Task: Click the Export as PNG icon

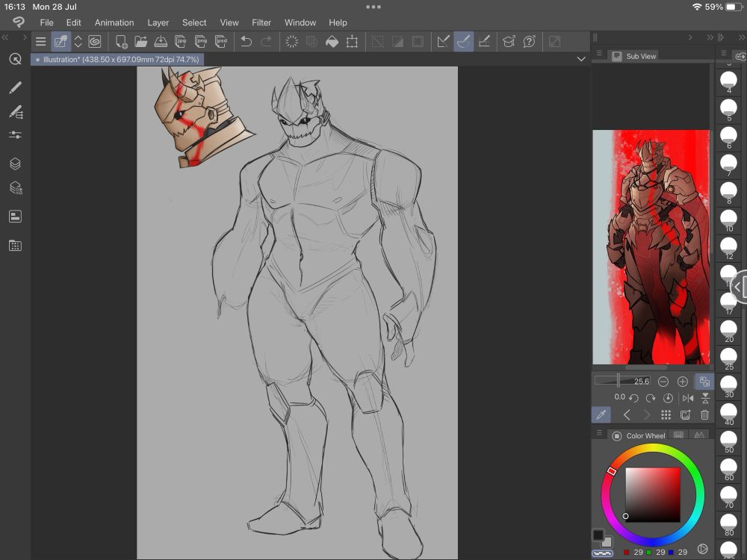Action: 201,42
